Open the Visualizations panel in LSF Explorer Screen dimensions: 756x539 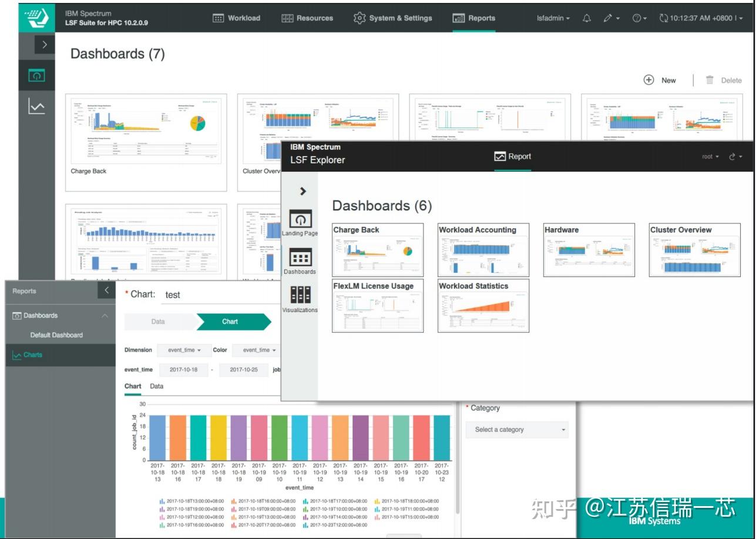click(x=300, y=294)
